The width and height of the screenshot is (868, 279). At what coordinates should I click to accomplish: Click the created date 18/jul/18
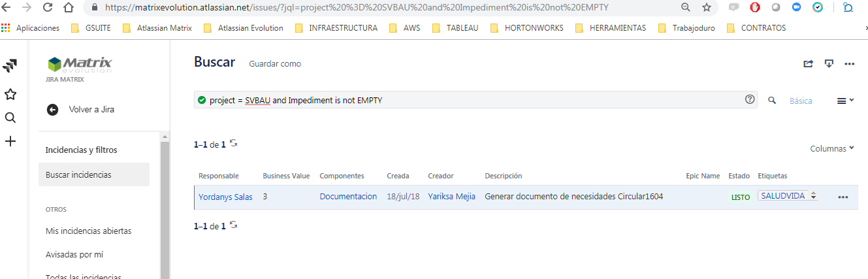click(x=403, y=197)
